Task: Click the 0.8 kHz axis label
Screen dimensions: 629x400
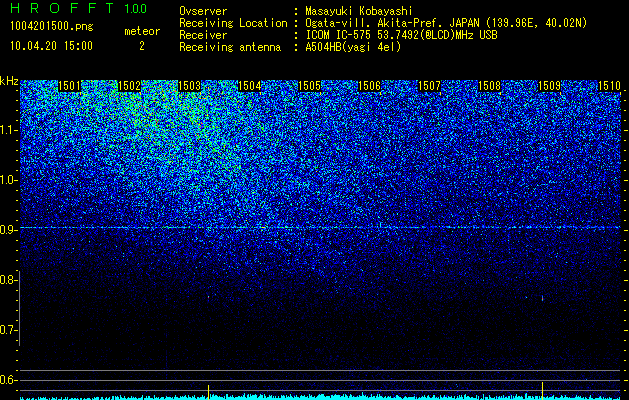Action: coord(8,280)
